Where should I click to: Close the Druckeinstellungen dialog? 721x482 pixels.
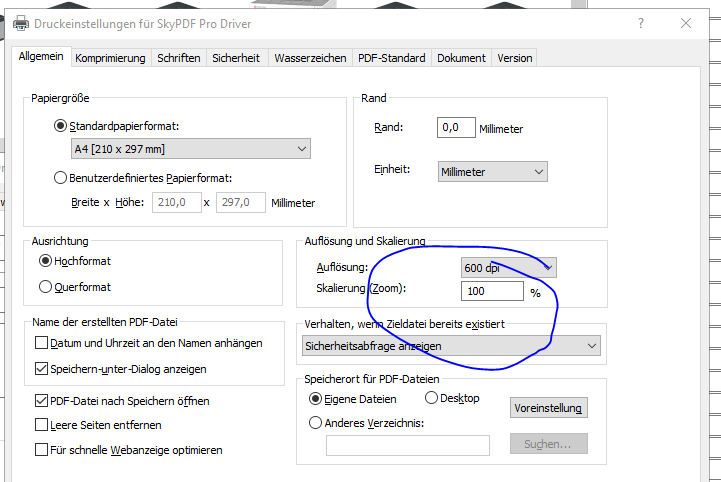pos(686,23)
